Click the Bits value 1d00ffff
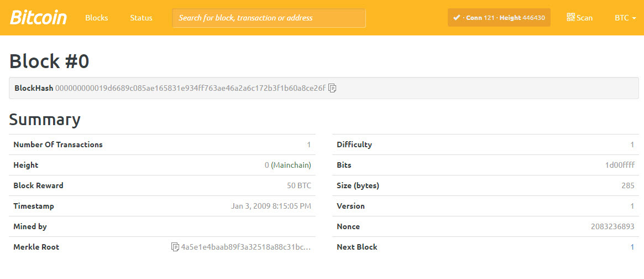Image resolution: width=644 pixels, height=279 pixels. coord(620,165)
